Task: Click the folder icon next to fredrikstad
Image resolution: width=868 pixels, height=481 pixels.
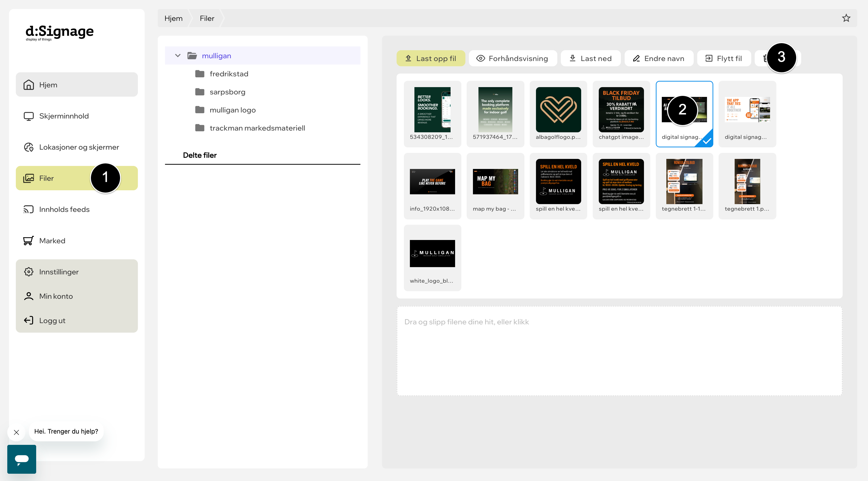Action: [x=200, y=74]
